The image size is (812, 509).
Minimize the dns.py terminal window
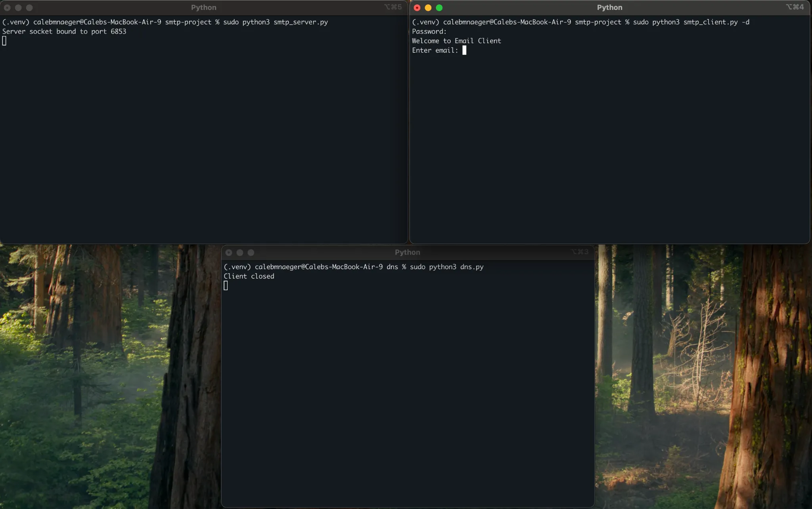240,253
